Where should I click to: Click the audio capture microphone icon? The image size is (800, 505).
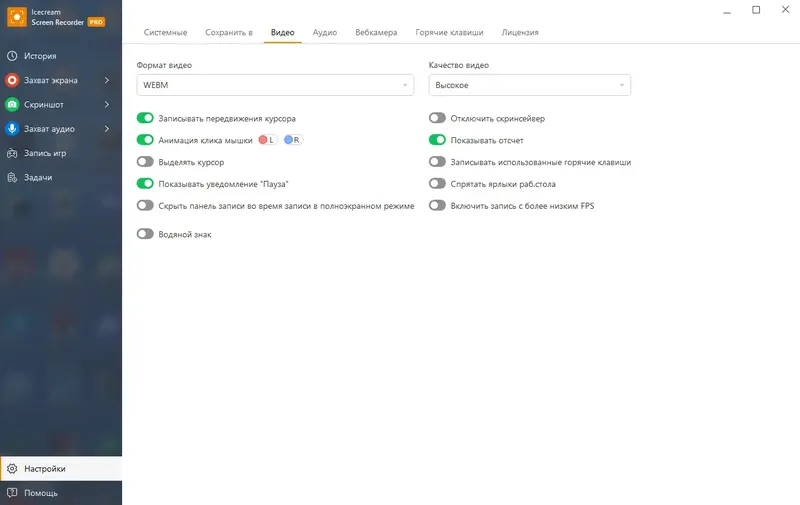(x=12, y=128)
